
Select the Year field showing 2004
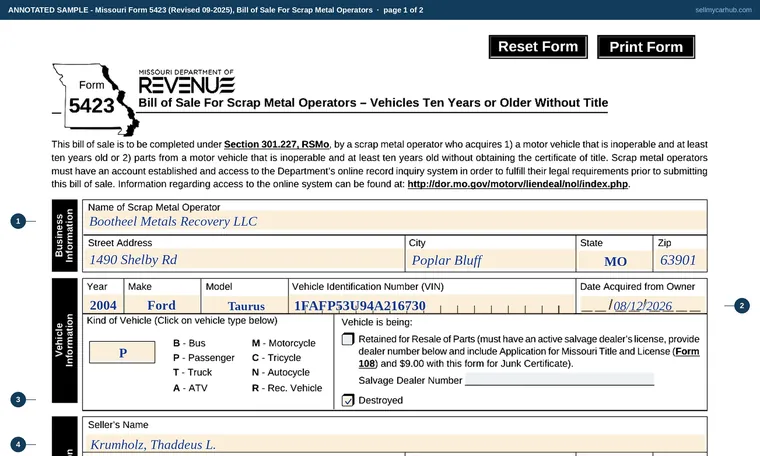point(103,305)
